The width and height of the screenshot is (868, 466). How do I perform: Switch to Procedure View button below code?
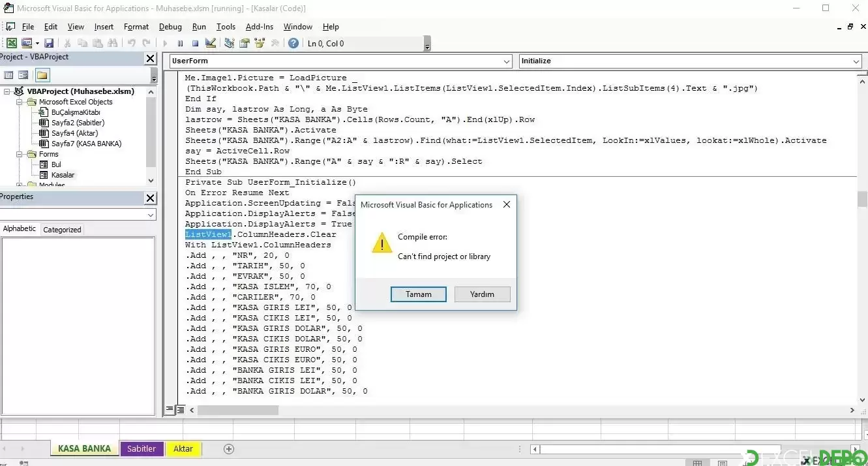click(x=170, y=410)
